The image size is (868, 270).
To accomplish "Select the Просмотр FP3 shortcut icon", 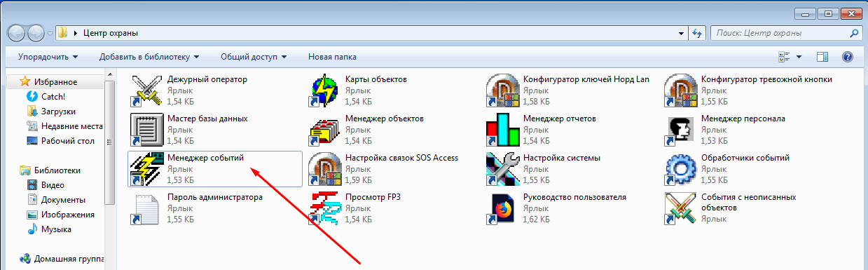I will tap(325, 208).
